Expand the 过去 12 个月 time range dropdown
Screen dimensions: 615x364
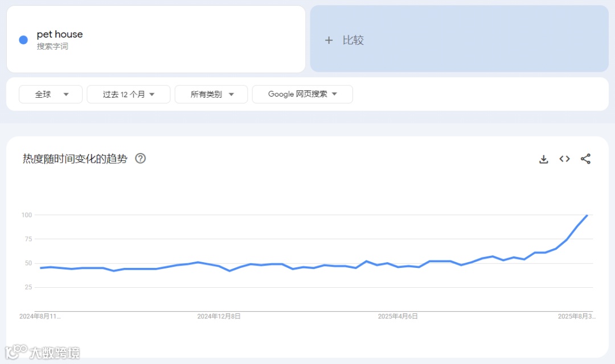pyautogui.click(x=129, y=94)
